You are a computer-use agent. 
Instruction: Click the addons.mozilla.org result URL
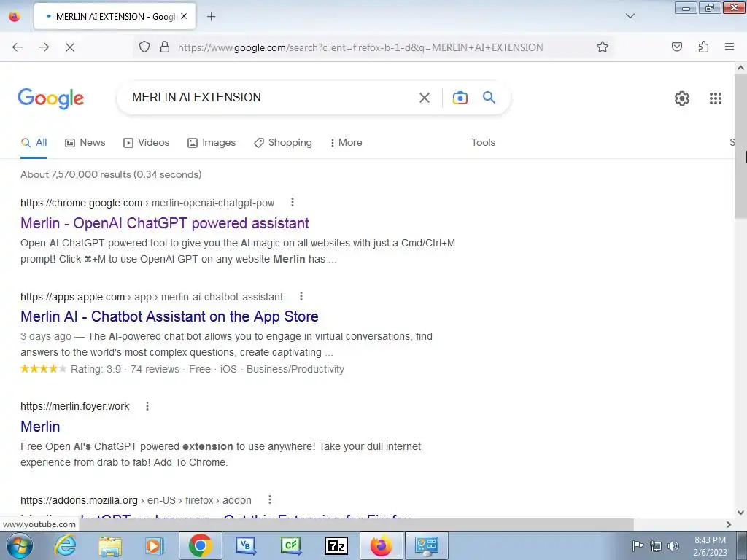pos(136,500)
